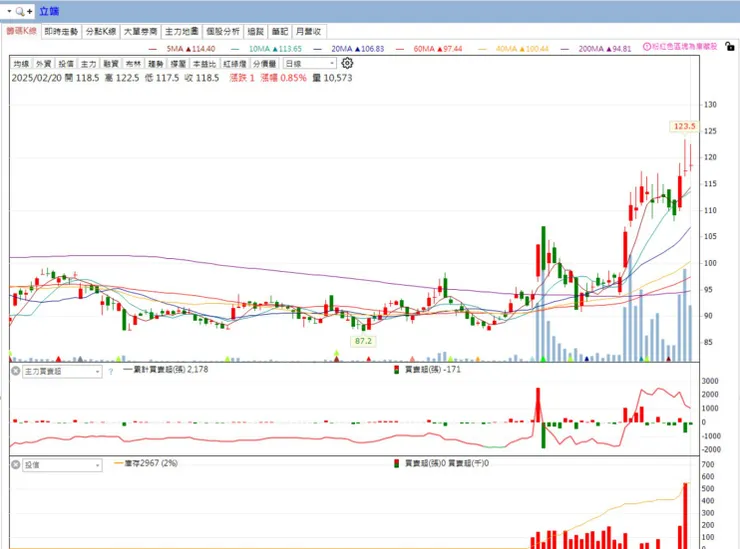Select the 個股分析 tab
Image resolution: width=740 pixels, height=549 pixels.
(223, 32)
